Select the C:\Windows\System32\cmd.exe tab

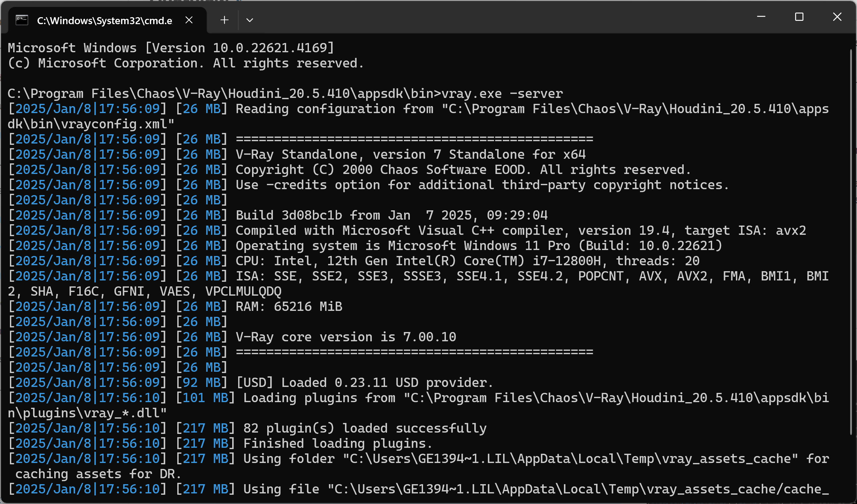tap(107, 20)
